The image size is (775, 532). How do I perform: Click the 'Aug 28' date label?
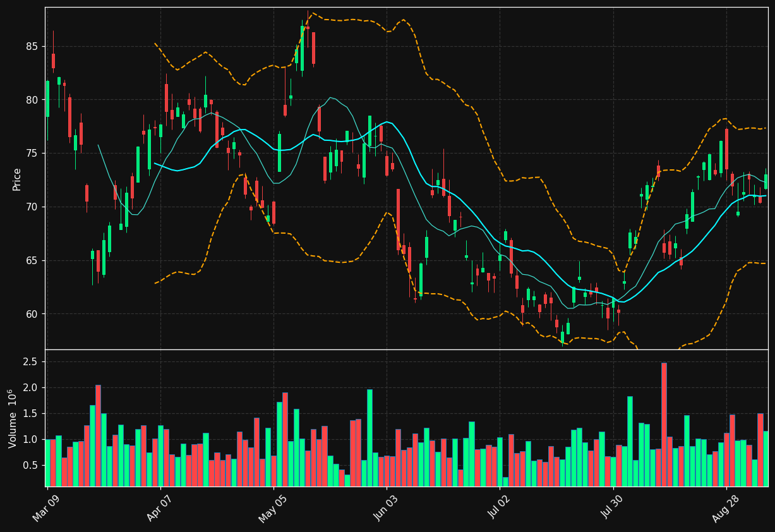724,509
